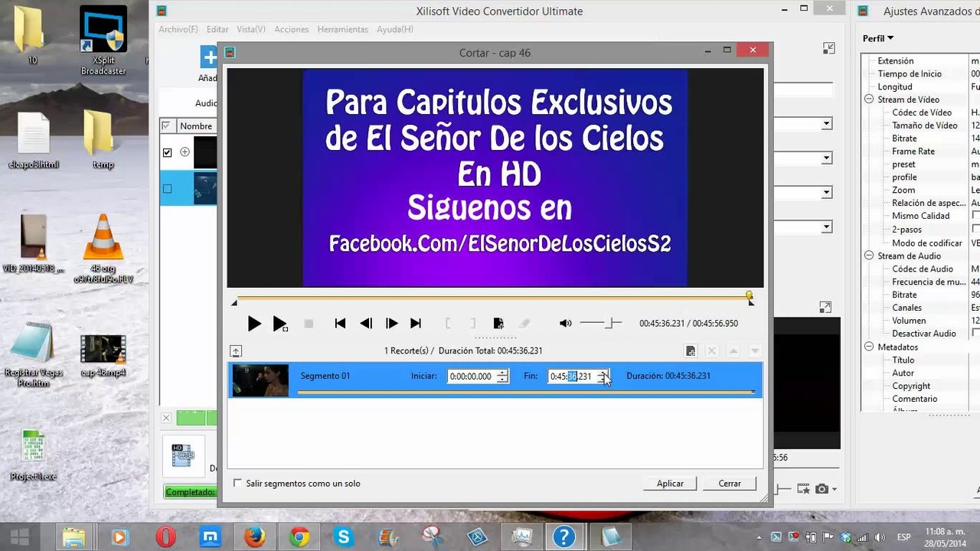
Task: Toggle the select-all checkbox in the file list header
Action: (165, 126)
